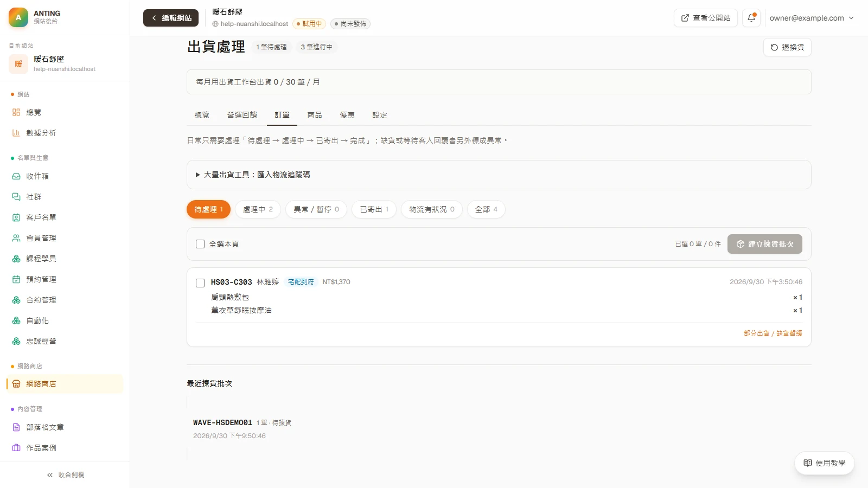Viewport: 868px width, 488px height.
Task: Click the 編輯網站 back button
Action: 171,18
